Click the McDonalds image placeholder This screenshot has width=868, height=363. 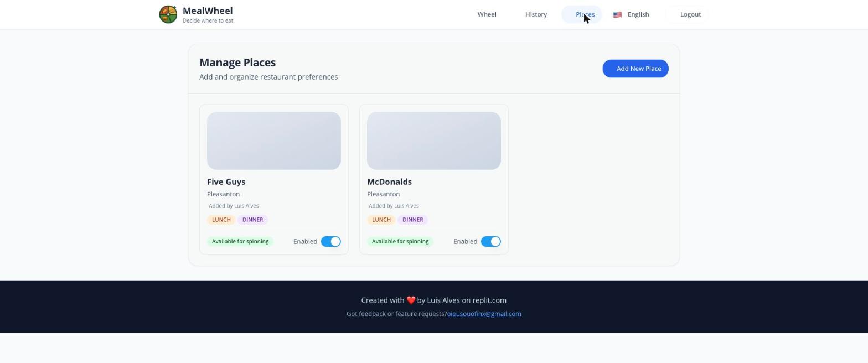click(434, 141)
